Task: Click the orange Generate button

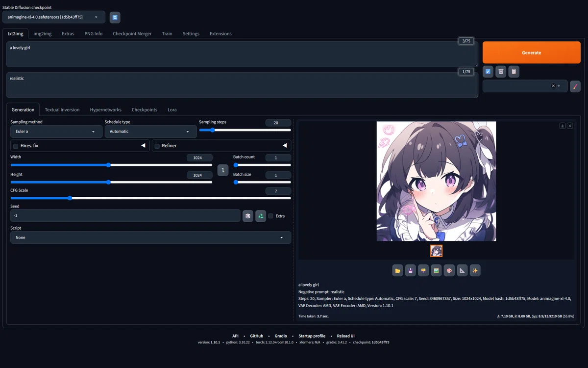Action: point(532,53)
